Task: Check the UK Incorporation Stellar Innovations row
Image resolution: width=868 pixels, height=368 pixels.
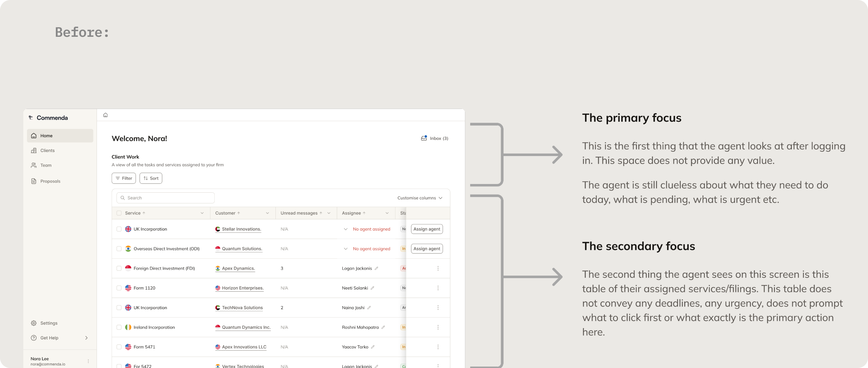Action: pos(119,229)
